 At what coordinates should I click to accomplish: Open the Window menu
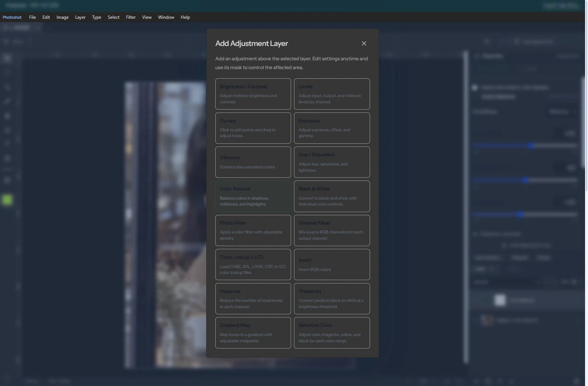[166, 17]
